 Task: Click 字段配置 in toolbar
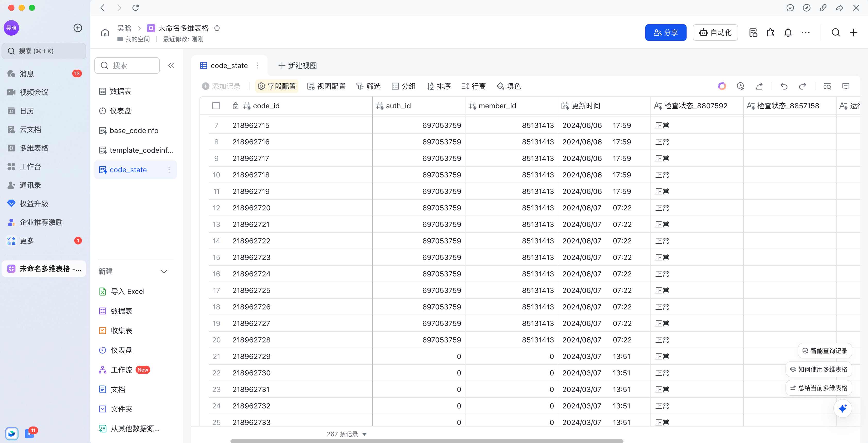277,86
